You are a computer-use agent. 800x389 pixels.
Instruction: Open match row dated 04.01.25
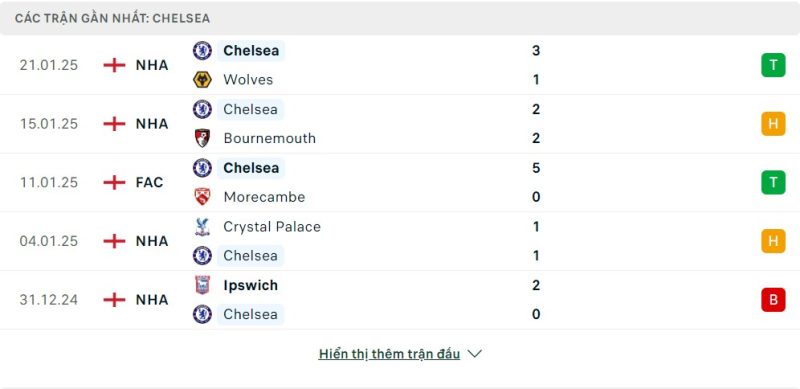400,241
